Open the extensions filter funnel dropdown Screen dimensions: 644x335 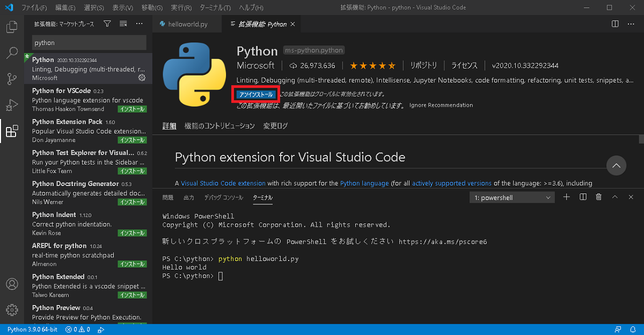107,24
